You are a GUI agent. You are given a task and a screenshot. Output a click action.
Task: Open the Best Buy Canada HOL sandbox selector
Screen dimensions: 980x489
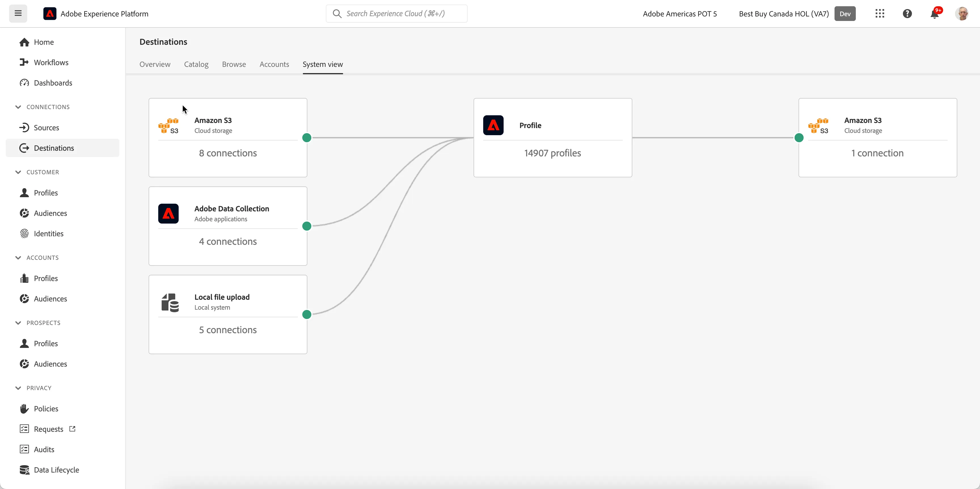797,14
